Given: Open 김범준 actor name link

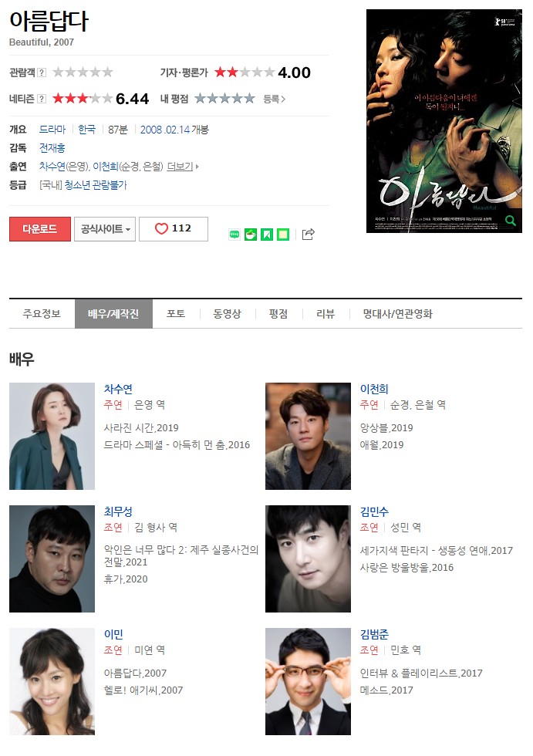Looking at the screenshot, I should tap(374, 634).
